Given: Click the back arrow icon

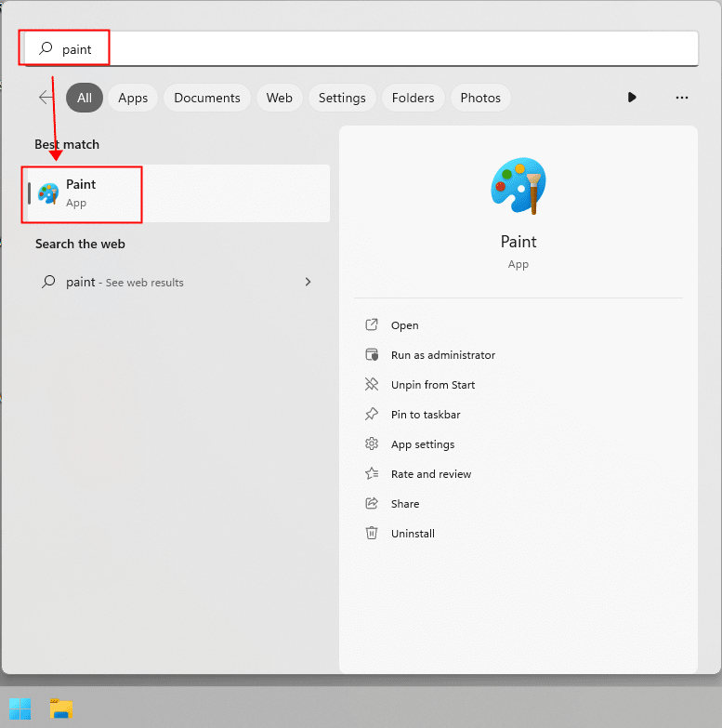Looking at the screenshot, I should pos(46,98).
